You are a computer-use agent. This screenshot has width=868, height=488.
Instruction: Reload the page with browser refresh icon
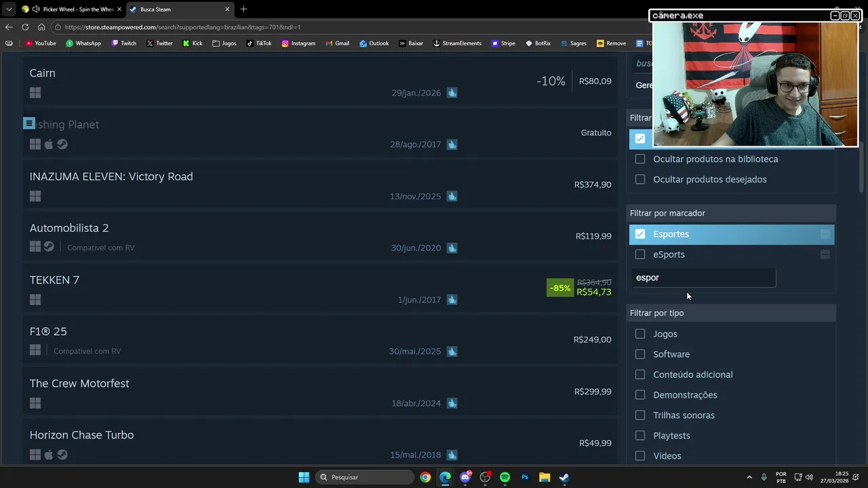pyautogui.click(x=25, y=27)
